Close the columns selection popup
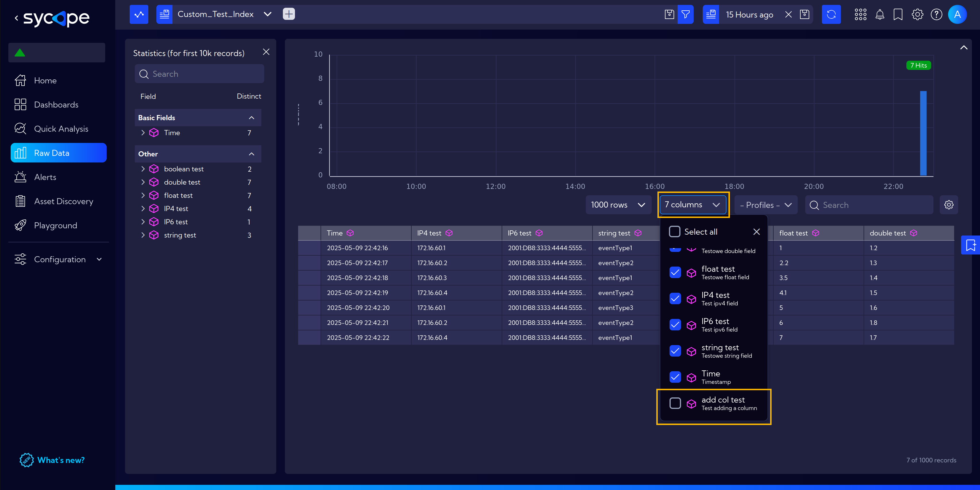Image resolution: width=980 pixels, height=490 pixels. (756, 232)
